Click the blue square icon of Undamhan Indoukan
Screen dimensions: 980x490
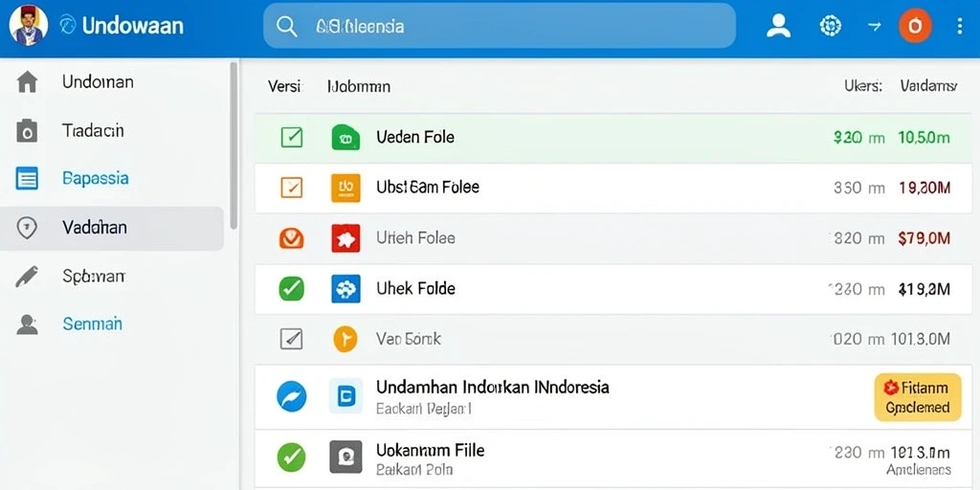coord(345,396)
